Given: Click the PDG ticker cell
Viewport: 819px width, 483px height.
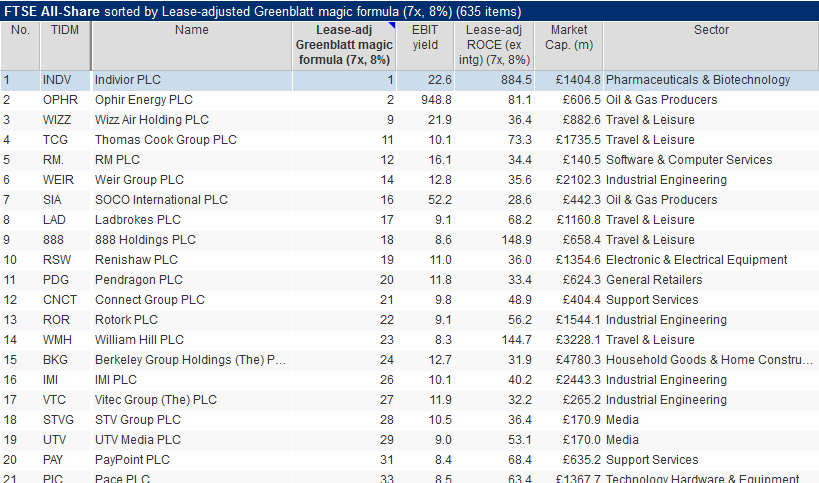Looking at the screenshot, I should [x=56, y=280].
